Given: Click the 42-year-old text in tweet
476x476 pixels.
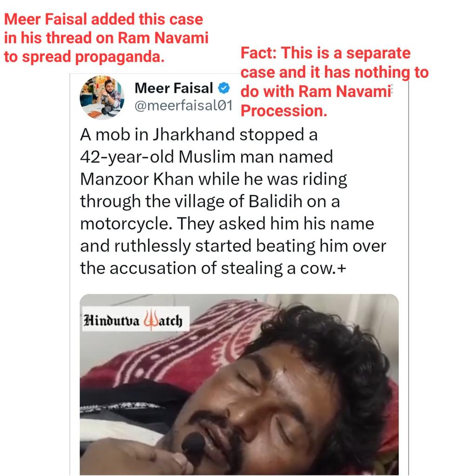Looking at the screenshot, I should pos(127,157).
